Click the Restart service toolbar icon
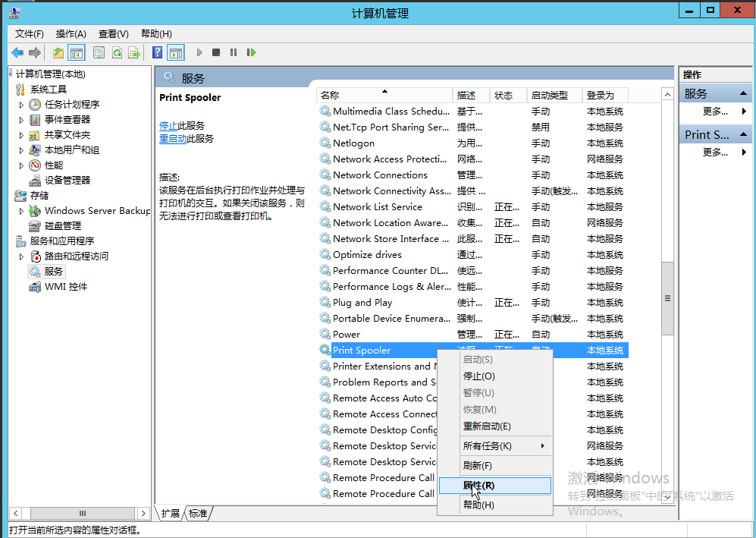 251,52
